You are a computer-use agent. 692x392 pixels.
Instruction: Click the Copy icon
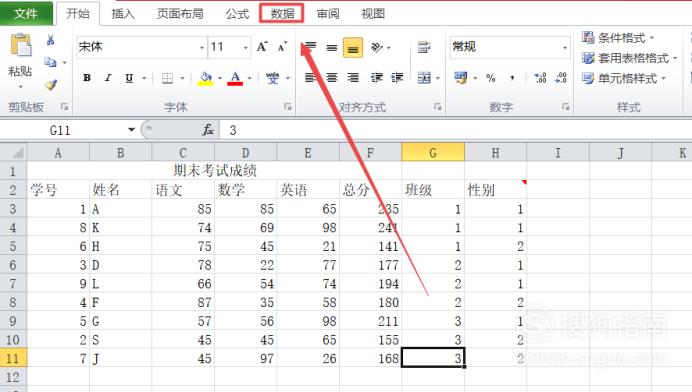[x=50, y=62]
